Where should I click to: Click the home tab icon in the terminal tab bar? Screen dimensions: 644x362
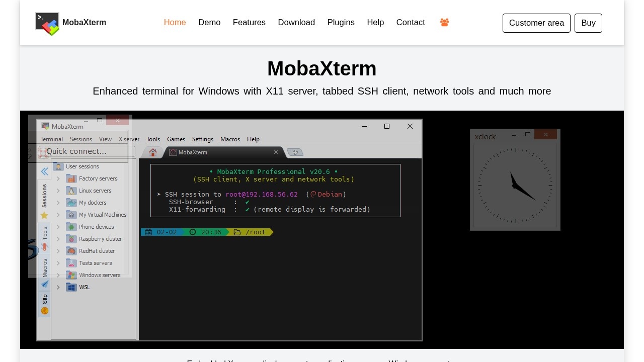coord(153,152)
